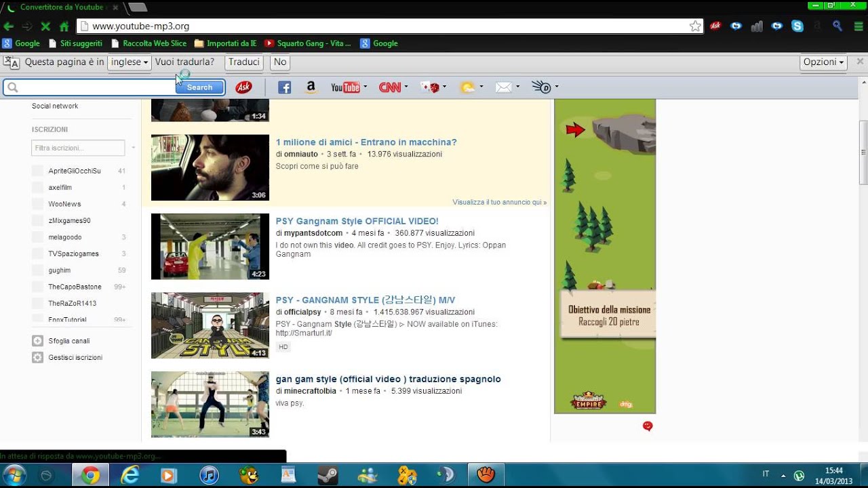Open the TheCapoBastone subscription
Viewport: 868px width, 488px height.
(x=75, y=287)
